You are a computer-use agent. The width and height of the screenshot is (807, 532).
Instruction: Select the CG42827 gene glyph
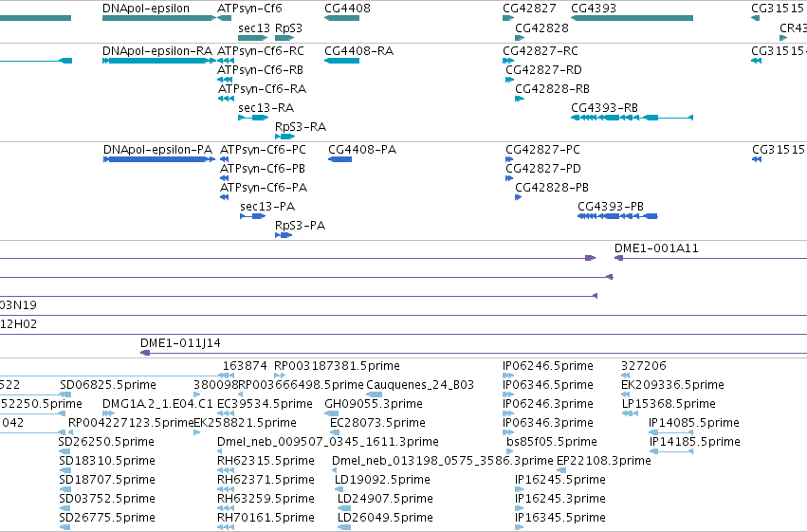click(x=508, y=18)
